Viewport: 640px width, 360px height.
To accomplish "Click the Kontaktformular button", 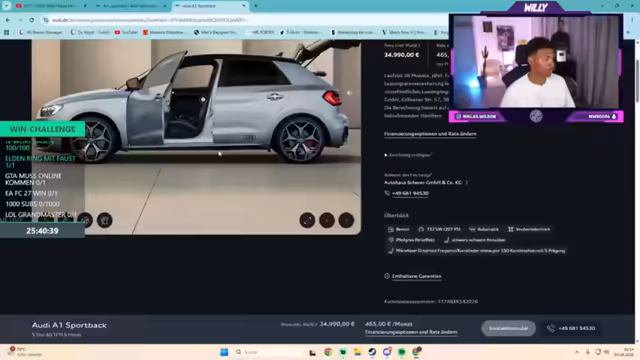I will (508, 328).
